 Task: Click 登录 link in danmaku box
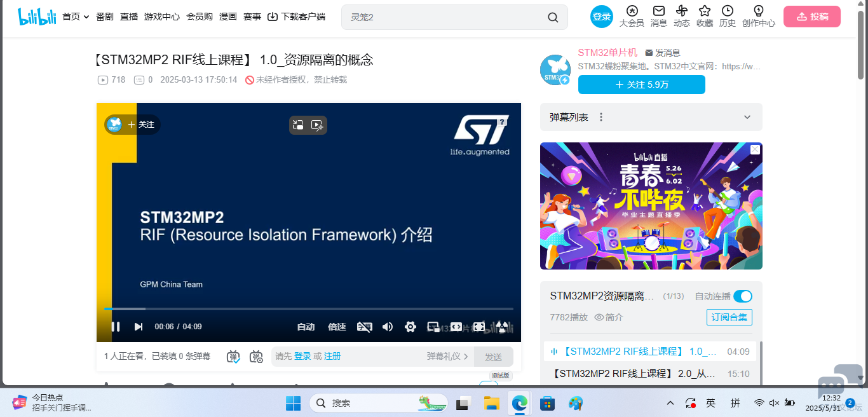302,357
